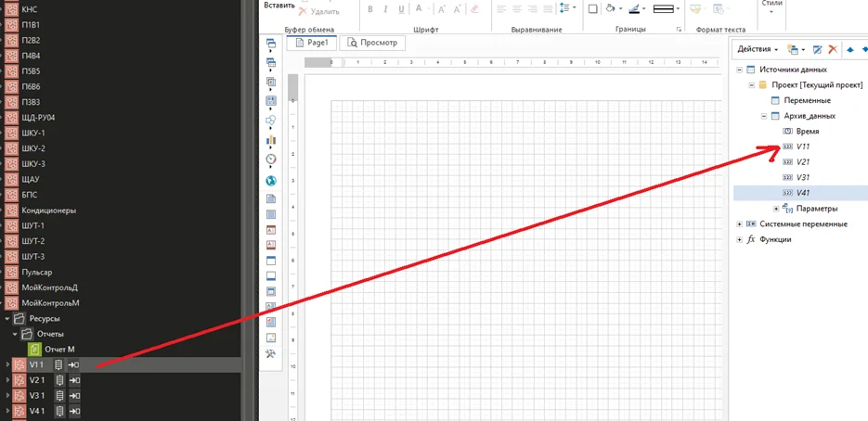Expand the Параметры node
This screenshot has height=421, width=868.
point(776,209)
